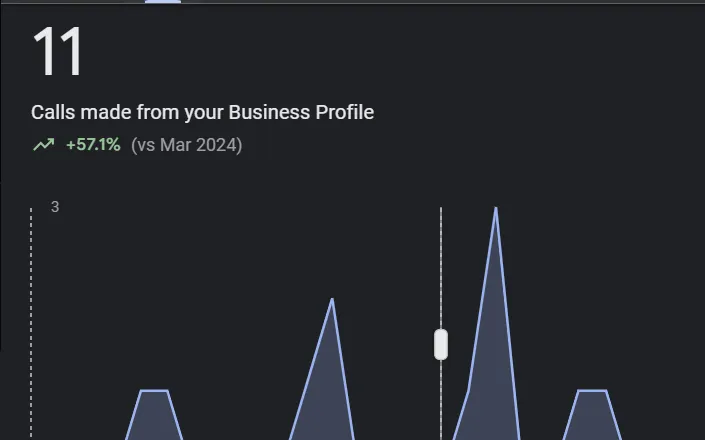Click the flat top of the leftmost chart bump
This screenshot has height=440, width=705.
(154, 391)
